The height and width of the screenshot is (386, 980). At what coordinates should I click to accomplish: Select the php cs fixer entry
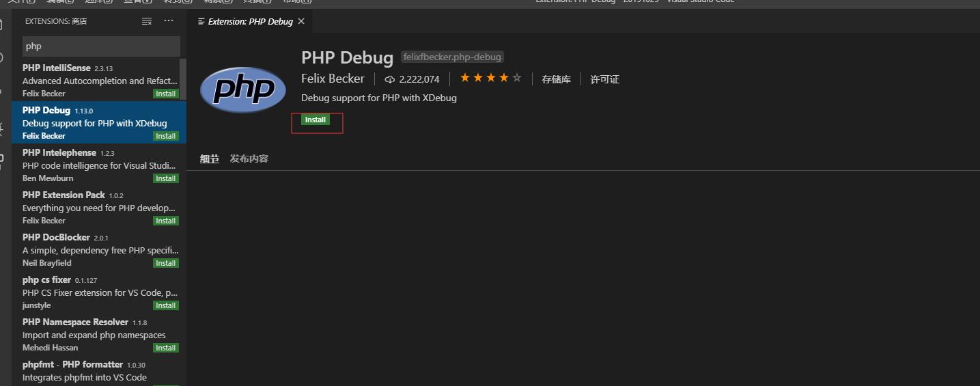[98, 292]
